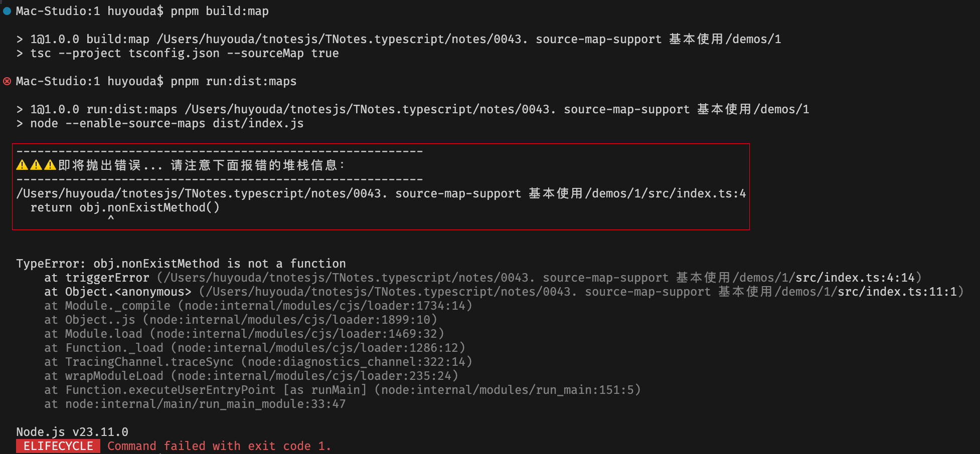This screenshot has height=454, width=980.
Task: Click the middle yellow warning triangle
Action: pyautogui.click(x=36, y=165)
